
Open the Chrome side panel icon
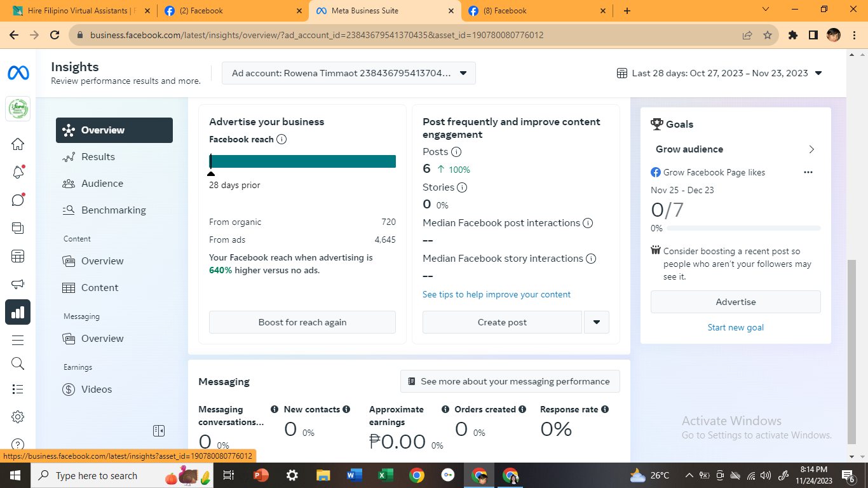coord(813,35)
